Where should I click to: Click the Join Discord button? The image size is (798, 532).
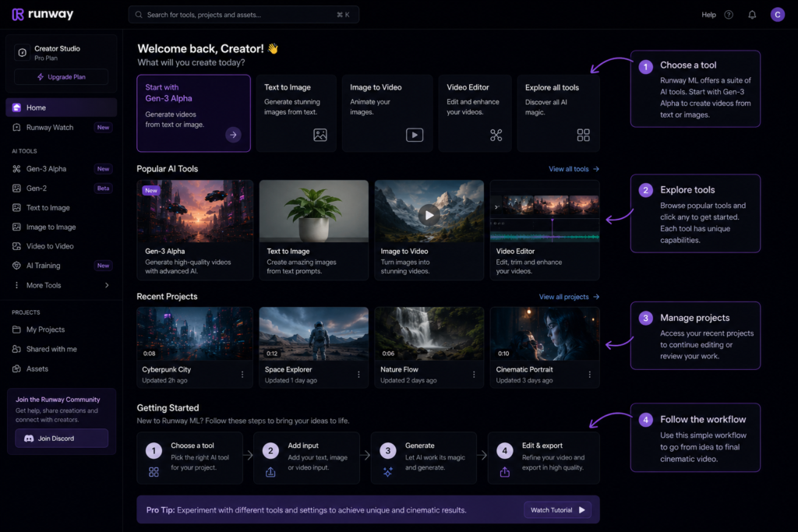point(61,439)
